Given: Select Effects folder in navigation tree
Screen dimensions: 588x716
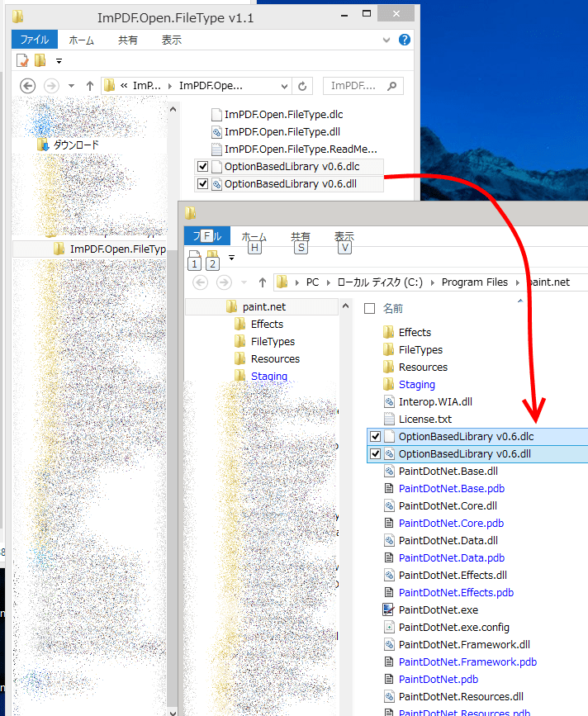Looking at the screenshot, I should [267, 325].
